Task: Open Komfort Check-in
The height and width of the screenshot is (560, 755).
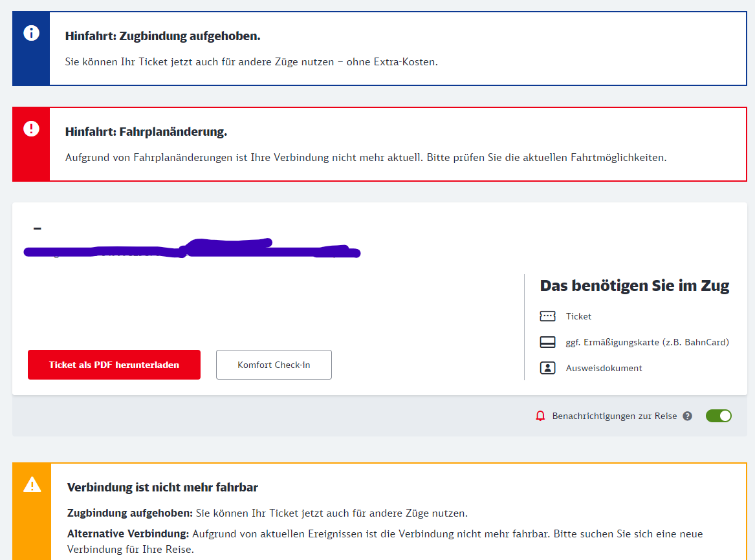Action: pos(274,364)
